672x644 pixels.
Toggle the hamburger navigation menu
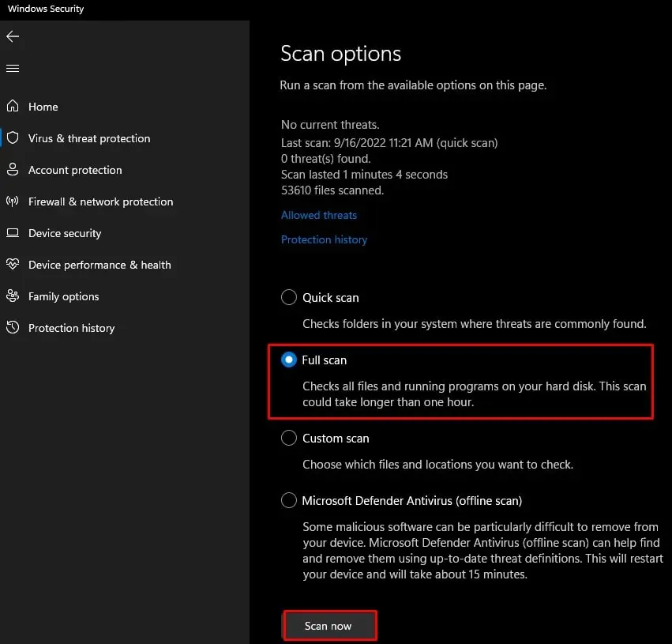pyautogui.click(x=13, y=69)
